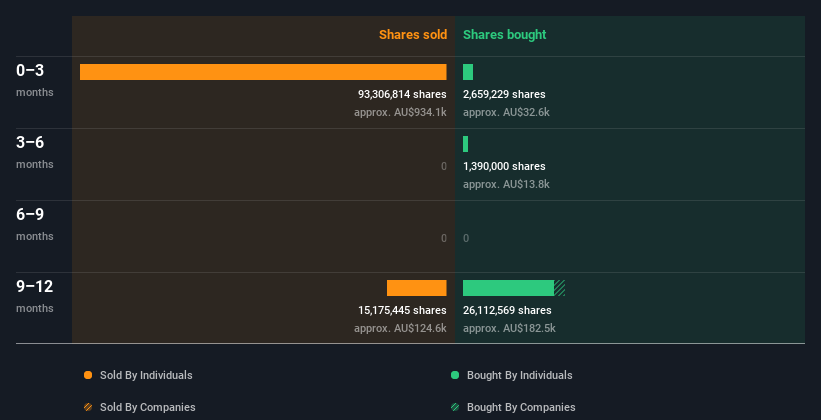Click the 9–12 months solid green bought bar

[x=508, y=288]
